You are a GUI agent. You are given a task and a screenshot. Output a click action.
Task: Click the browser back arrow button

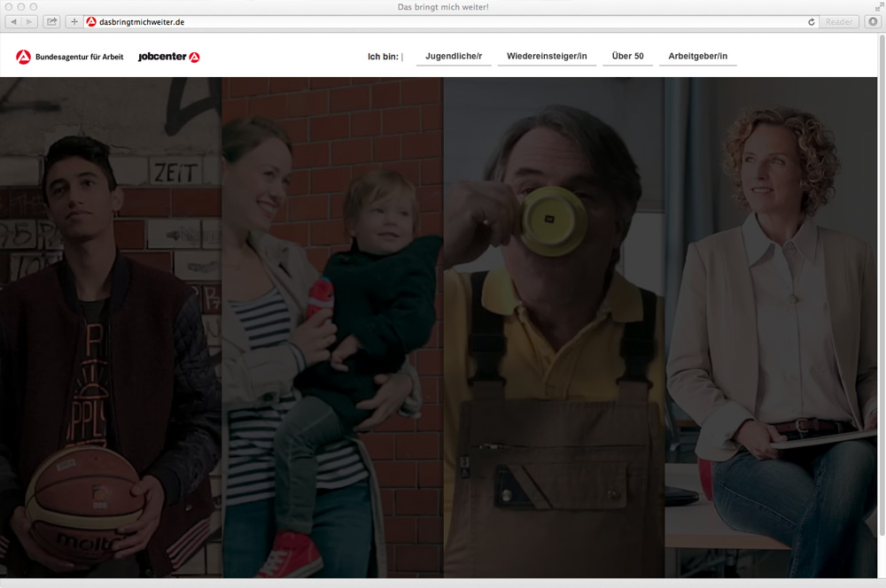(x=14, y=21)
